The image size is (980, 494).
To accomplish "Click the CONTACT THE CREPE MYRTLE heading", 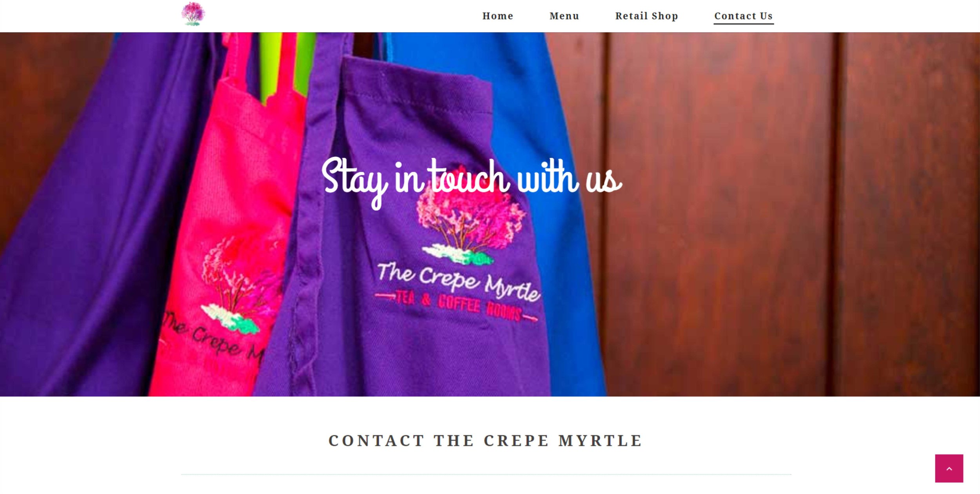I will point(485,441).
